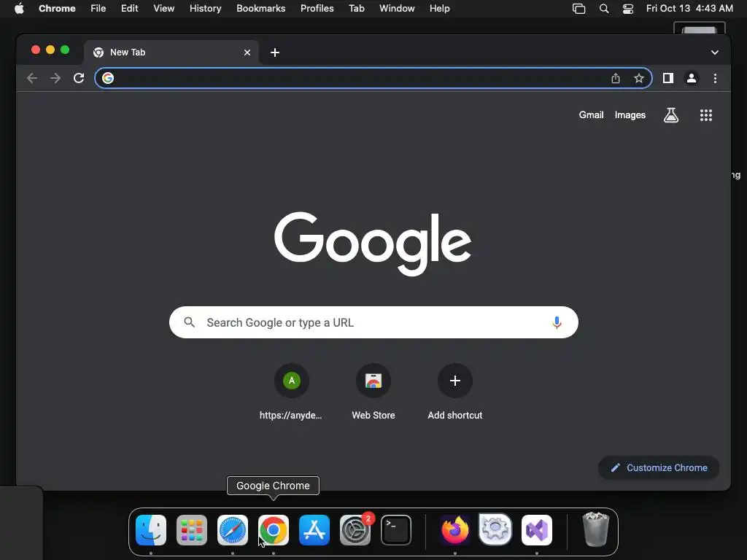747x560 pixels.
Task: Open App Store from the Dock
Action: tap(314, 530)
